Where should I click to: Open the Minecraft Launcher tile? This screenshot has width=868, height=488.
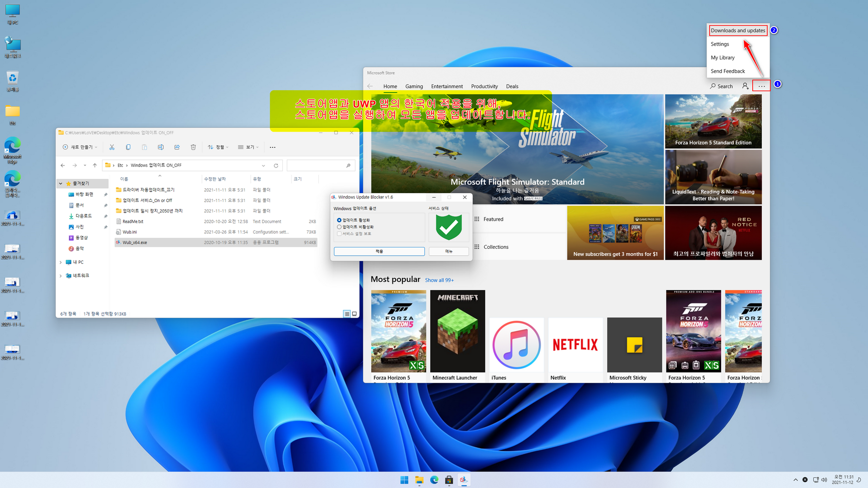click(457, 336)
